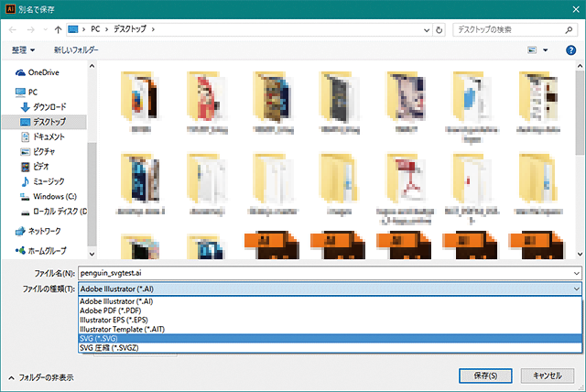Select ホームグループ in the navigation pane

pyautogui.click(x=41, y=251)
